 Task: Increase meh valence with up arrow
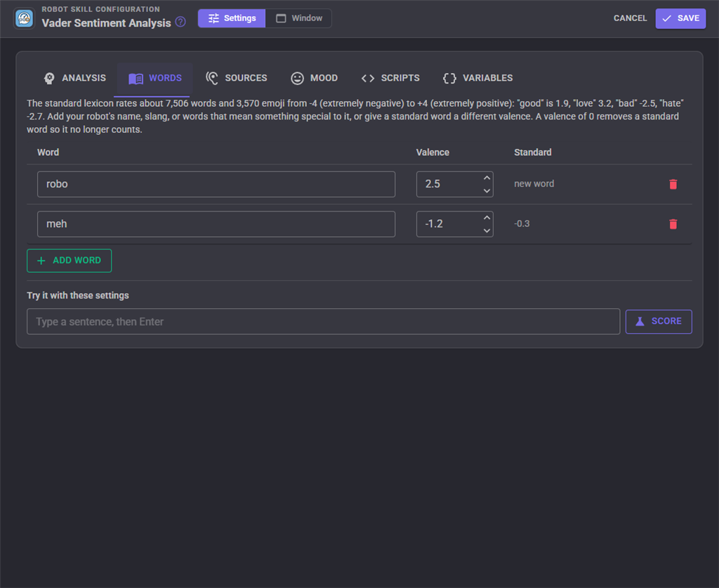click(487, 218)
